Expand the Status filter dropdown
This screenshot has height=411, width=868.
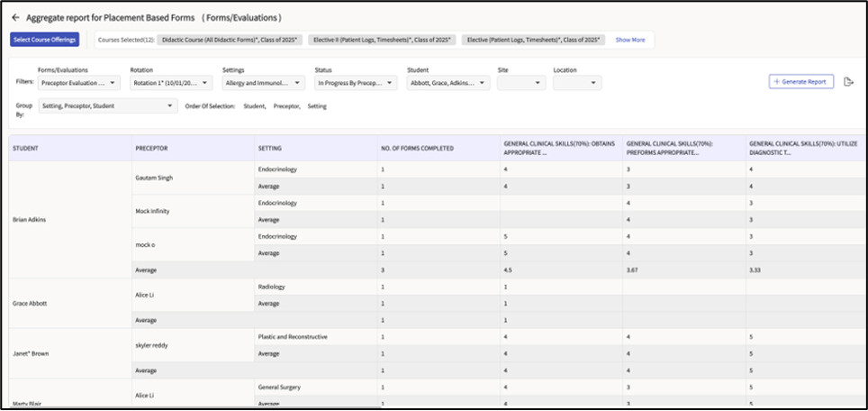coord(356,83)
